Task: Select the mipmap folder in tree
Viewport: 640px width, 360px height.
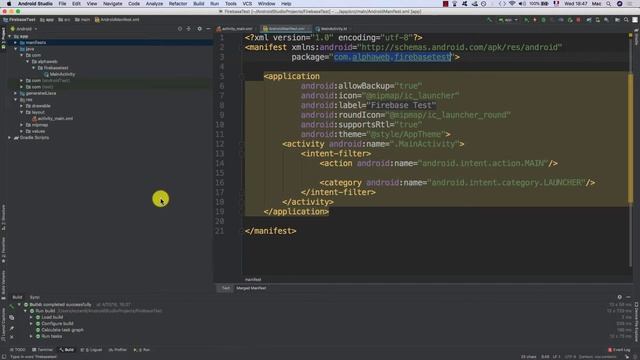Action: [37, 125]
